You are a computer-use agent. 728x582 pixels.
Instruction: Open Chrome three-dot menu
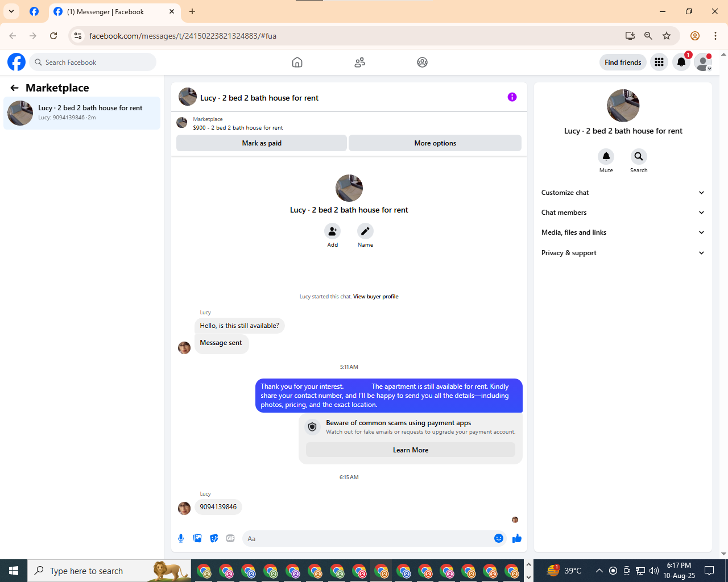click(x=715, y=36)
